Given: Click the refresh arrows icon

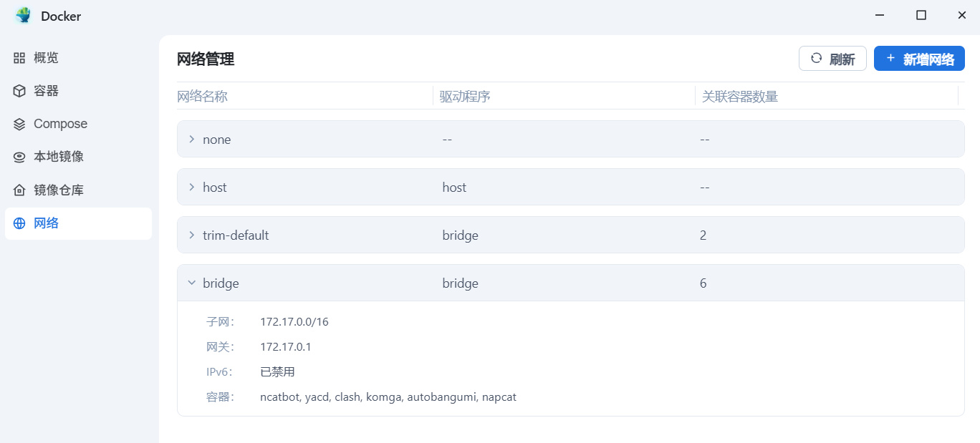Looking at the screenshot, I should point(816,59).
